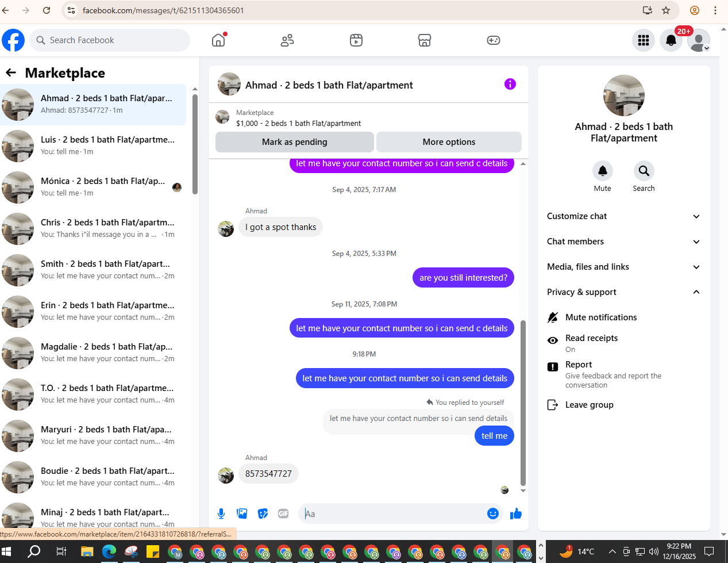Click the chat messages scrollbar thumb

[x=523, y=403]
